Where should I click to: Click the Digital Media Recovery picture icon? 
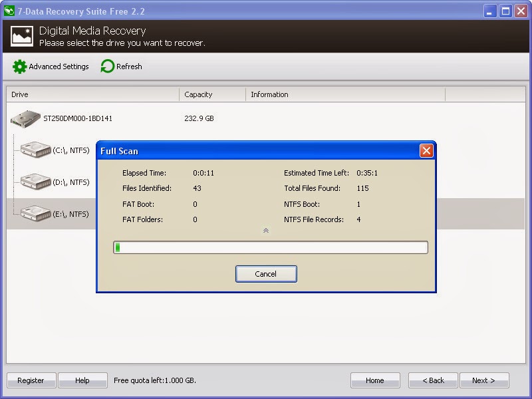click(22, 36)
